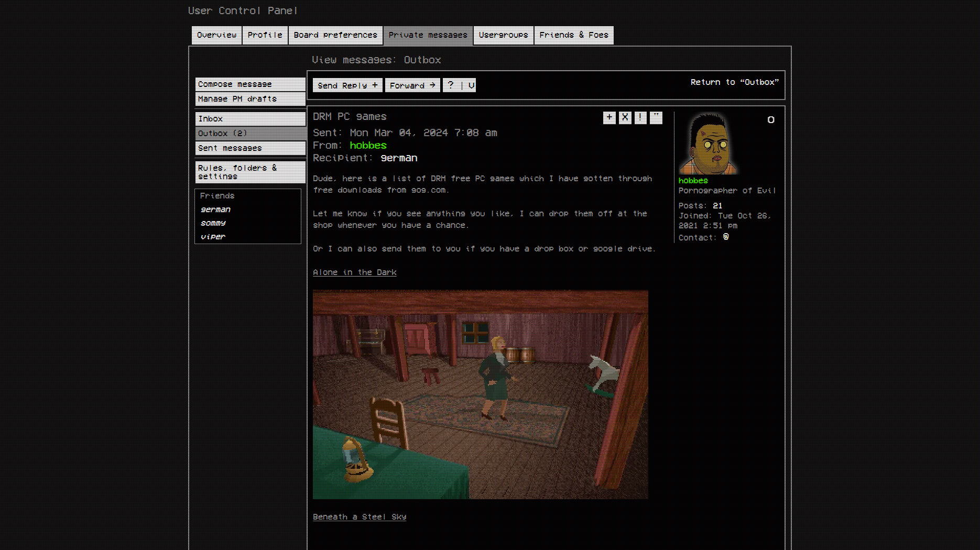This screenshot has width=980, height=550.
Task: Click the V dropdown arrow beside Forward
Action: tap(471, 85)
